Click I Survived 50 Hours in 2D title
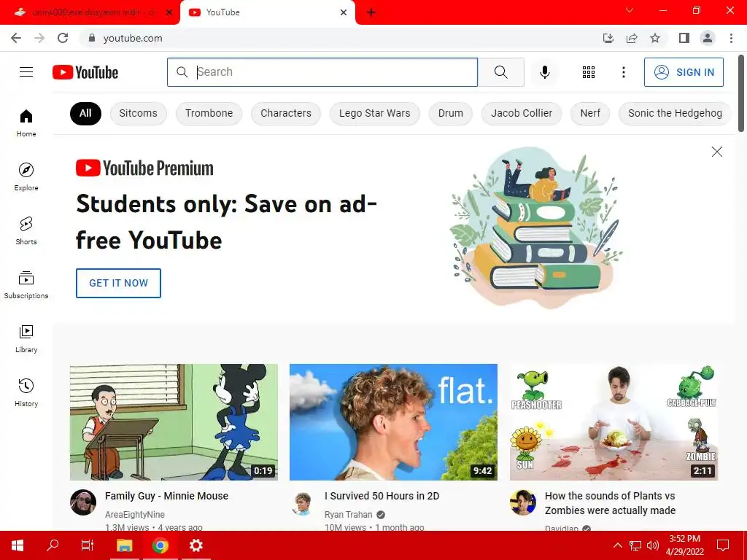 tap(382, 496)
